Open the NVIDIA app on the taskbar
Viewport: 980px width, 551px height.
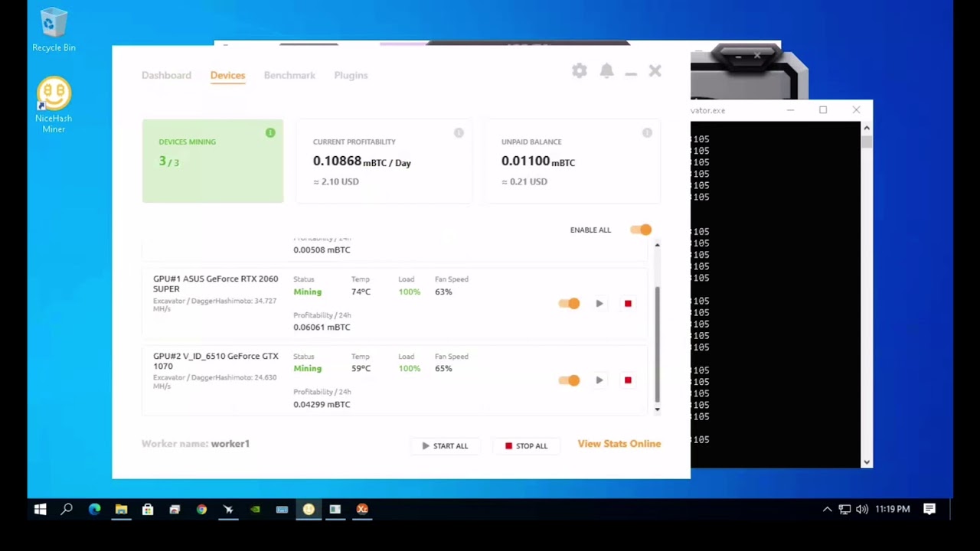coord(255,509)
